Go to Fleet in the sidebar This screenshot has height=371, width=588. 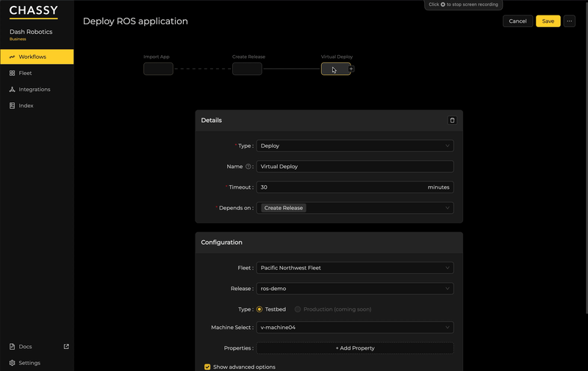click(37, 73)
